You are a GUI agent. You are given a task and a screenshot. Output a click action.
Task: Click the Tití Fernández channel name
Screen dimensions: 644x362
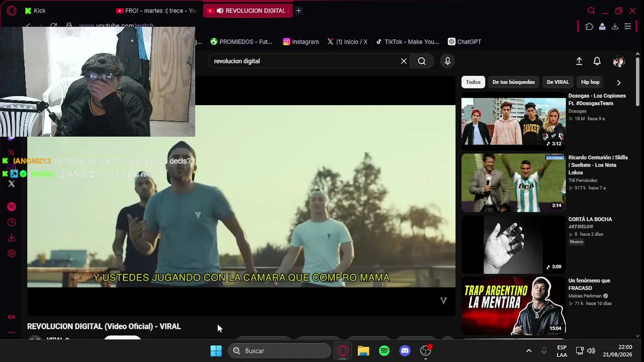pyautogui.click(x=583, y=180)
